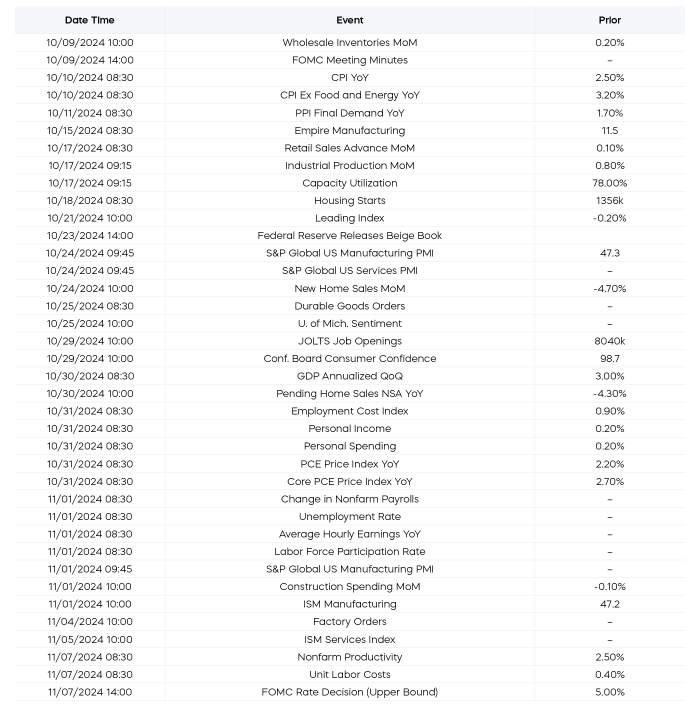Click the 8040k prior value for JOLTS

click(610, 341)
